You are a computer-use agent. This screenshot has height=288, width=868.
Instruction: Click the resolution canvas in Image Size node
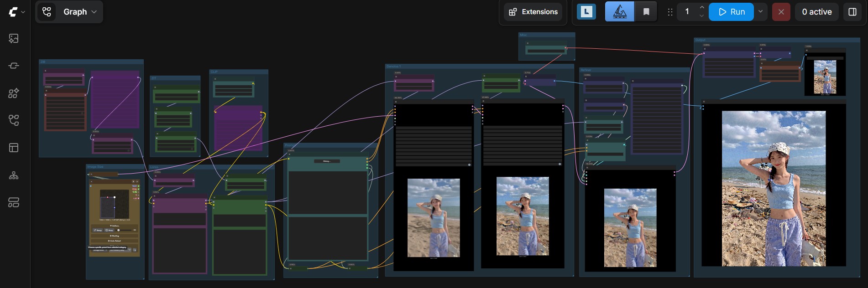coord(115,204)
